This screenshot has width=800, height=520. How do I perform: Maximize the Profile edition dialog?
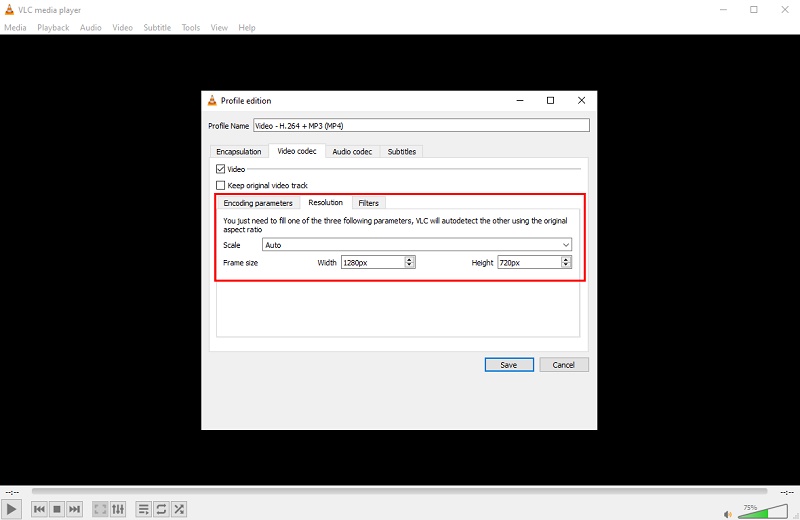point(551,101)
